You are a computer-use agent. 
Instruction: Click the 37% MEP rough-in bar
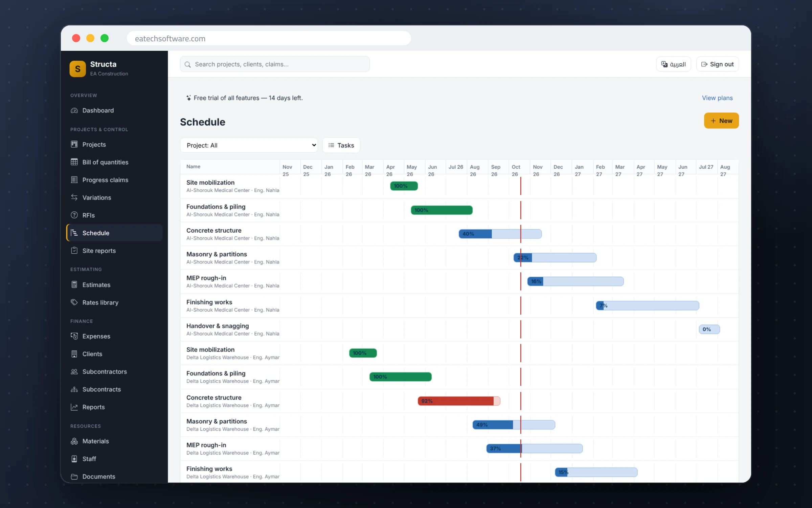click(535, 448)
